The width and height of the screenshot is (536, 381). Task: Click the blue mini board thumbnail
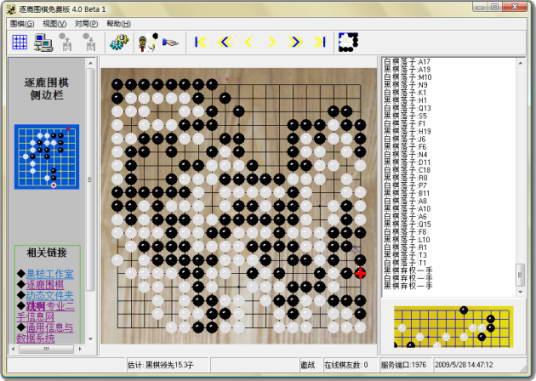(x=47, y=157)
